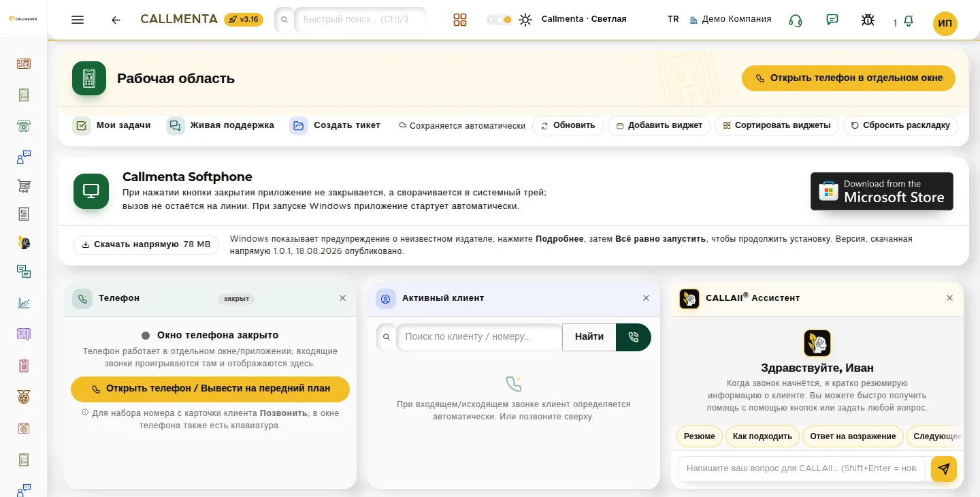The image size is (980, 497).
Task: Click the Callmenta Softphone monitor icon
Action: (91, 191)
